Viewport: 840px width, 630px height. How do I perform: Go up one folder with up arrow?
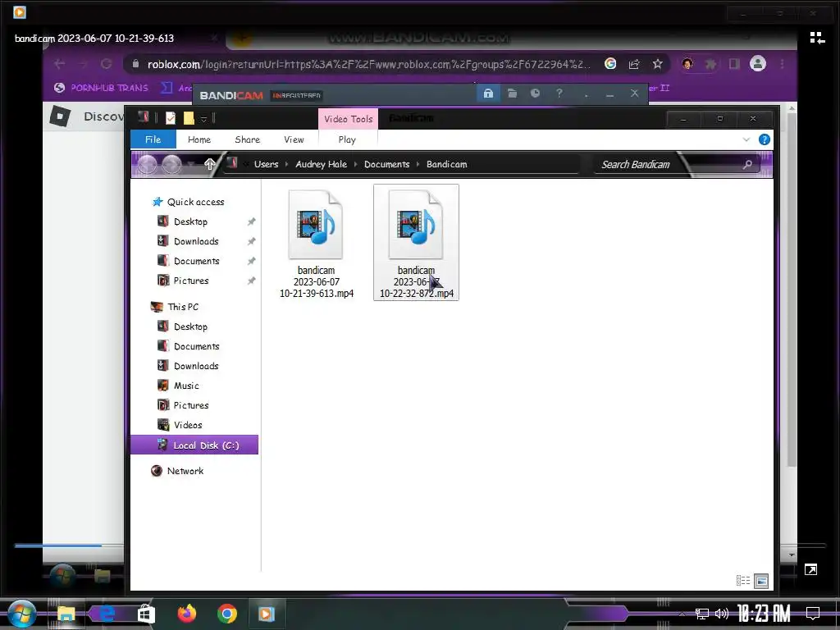click(209, 164)
